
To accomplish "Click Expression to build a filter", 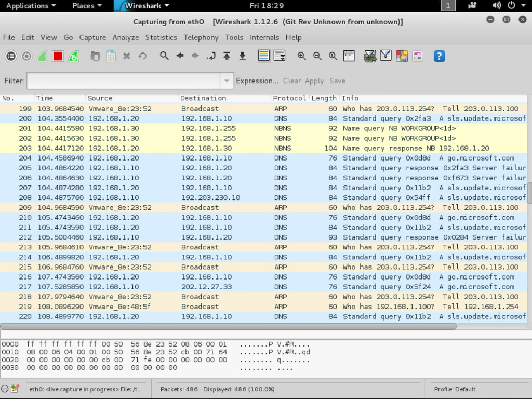I will tap(257, 81).
